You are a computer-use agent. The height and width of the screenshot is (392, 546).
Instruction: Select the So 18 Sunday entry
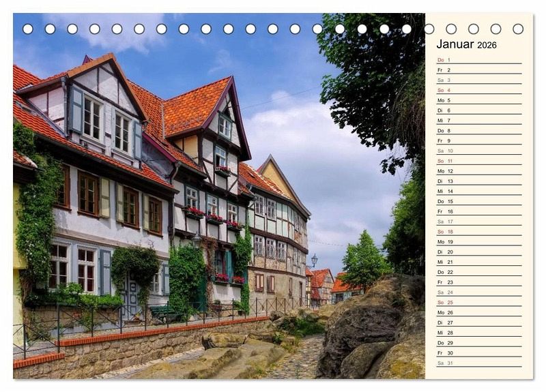[x=479, y=232]
